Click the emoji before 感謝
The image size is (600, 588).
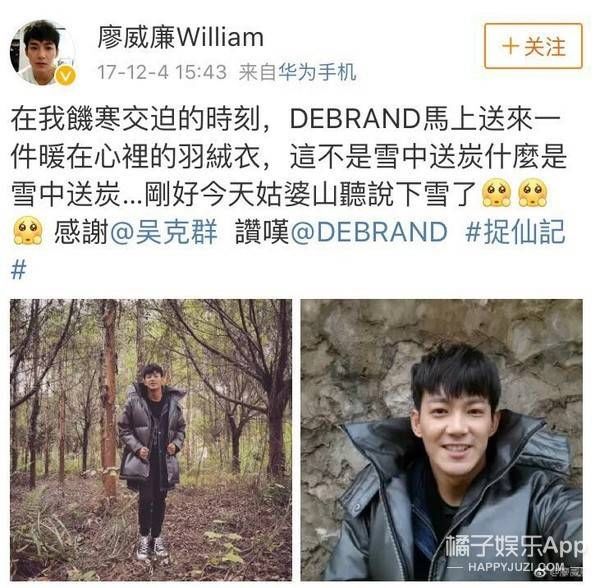click(x=28, y=230)
